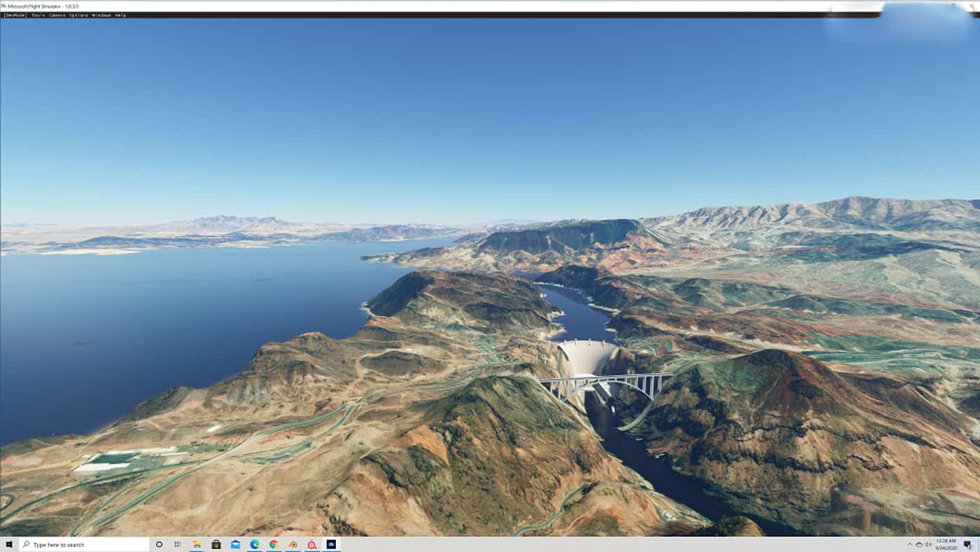The height and width of the screenshot is (552, 980).
Task: Open Task View on the taskbar
Action: tap(178, 544)
